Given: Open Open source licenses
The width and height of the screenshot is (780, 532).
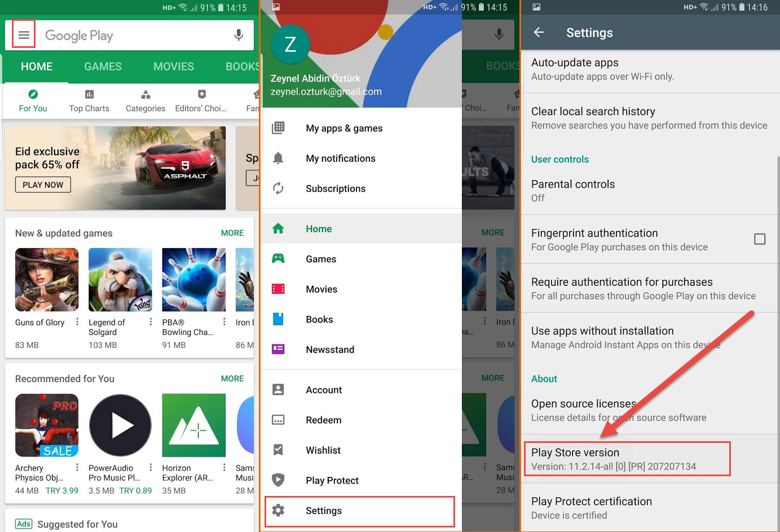Looking at the screenshot, I should (650, 410).
